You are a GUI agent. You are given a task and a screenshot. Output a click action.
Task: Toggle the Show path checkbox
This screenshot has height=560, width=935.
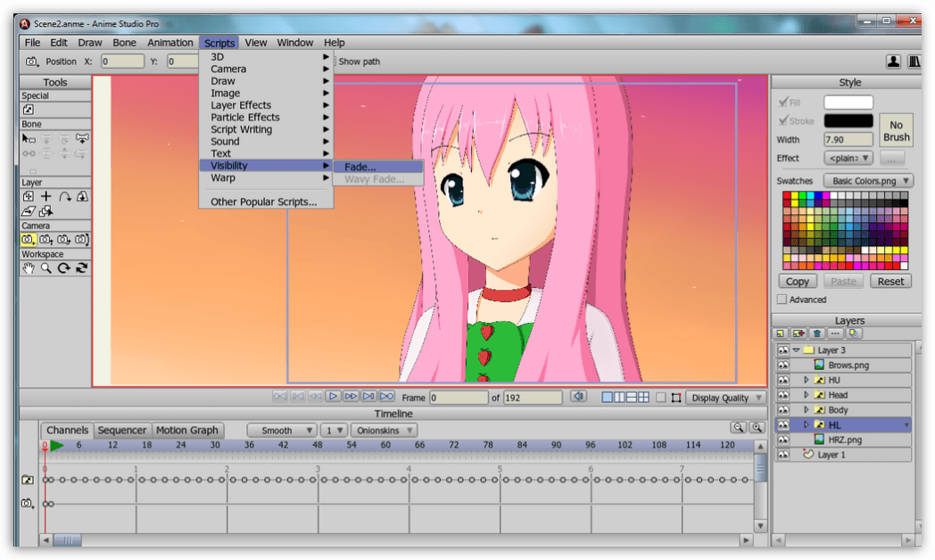335,62
